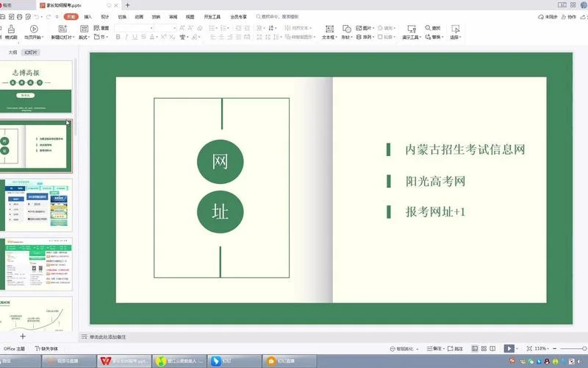Insert a Text Box (文本框)

[329, 32]
